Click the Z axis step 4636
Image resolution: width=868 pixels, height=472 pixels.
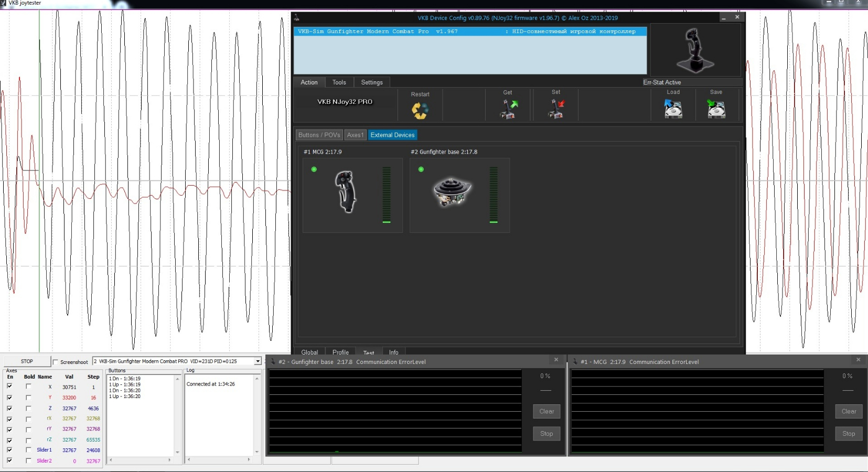coord(93,409)
